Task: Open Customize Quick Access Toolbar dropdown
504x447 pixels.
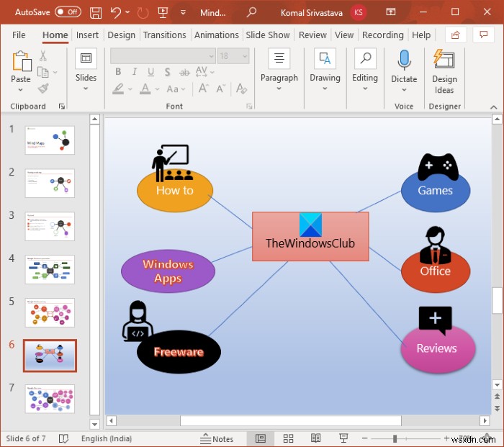Action: 183,12
